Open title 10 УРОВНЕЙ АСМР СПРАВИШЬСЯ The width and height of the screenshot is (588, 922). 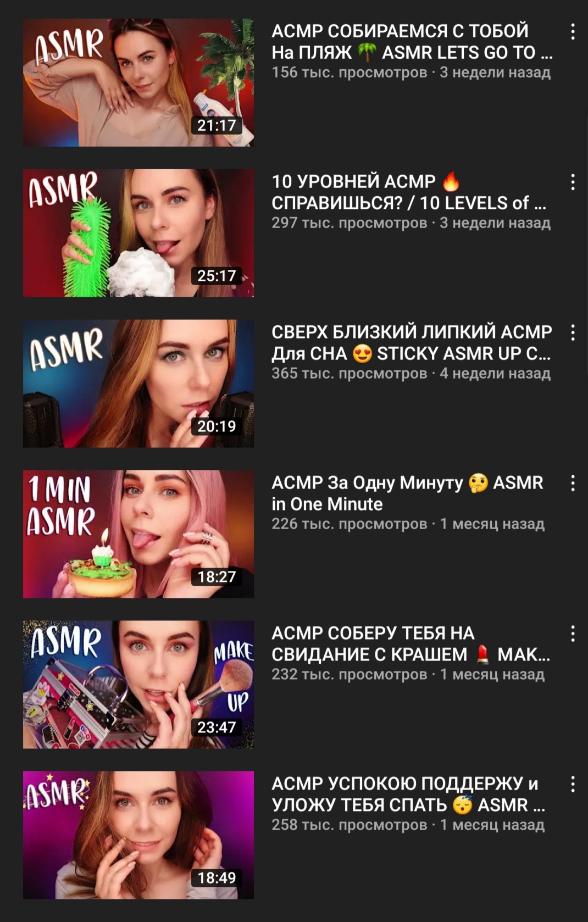pos(409,192)
